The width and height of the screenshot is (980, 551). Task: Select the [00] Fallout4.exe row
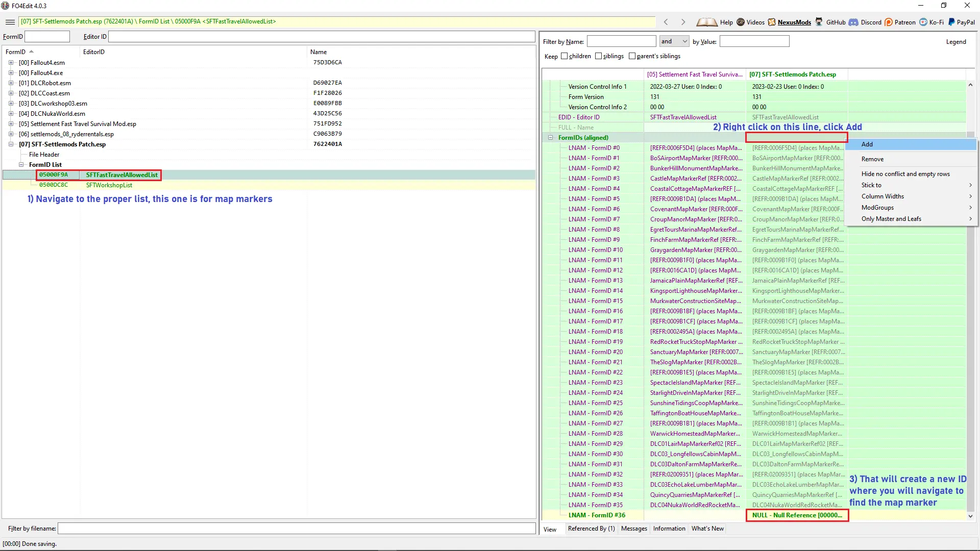pyautogui.click(x=41, y=73)
